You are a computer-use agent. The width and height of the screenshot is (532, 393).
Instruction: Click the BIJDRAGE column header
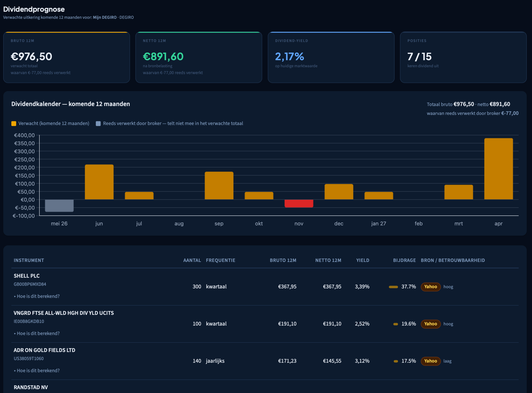[404, 260]
